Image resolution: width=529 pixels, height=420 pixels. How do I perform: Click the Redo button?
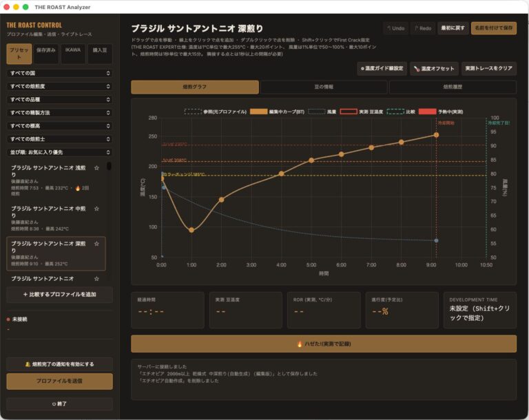pos(423,28)
